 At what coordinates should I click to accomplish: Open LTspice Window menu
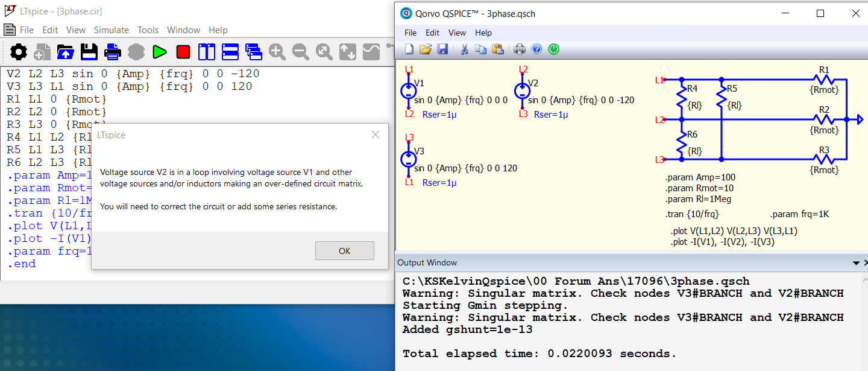tap(184, 30)
